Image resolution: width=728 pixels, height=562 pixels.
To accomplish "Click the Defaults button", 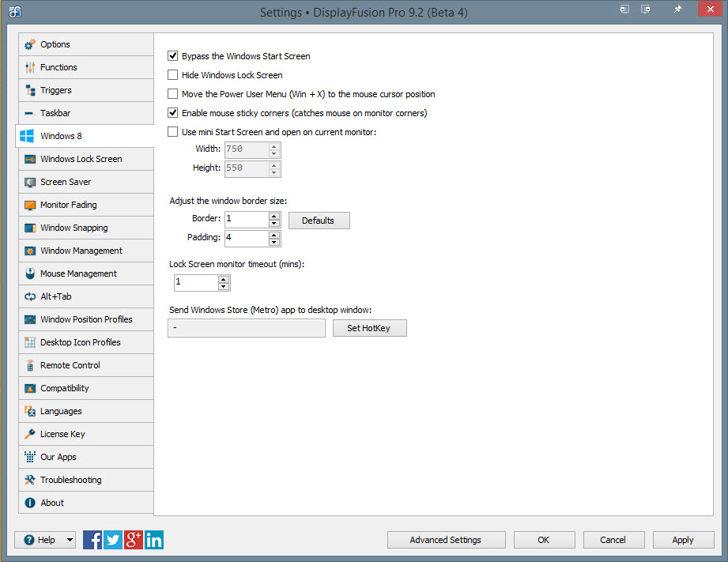I will [x=319, y=221].
